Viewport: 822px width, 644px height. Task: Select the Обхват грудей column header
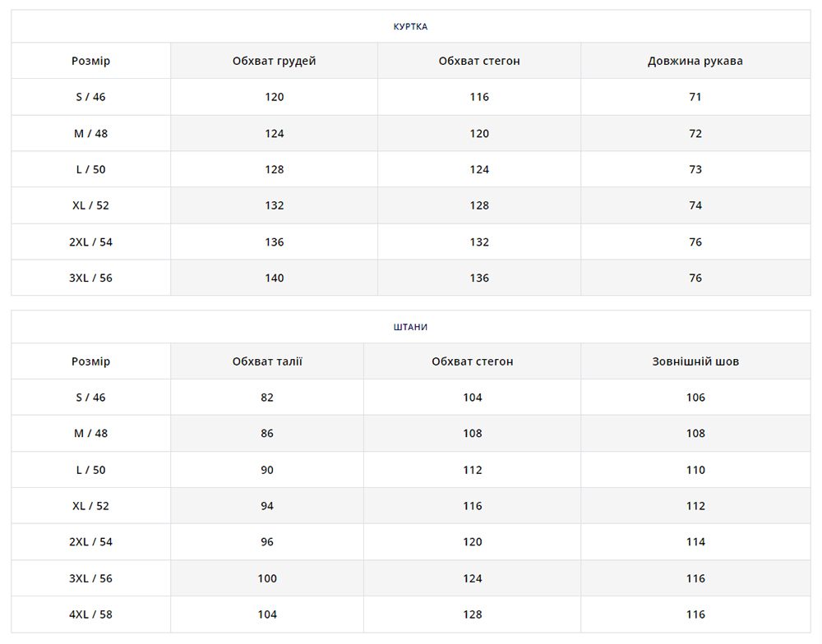pos(274,62)
